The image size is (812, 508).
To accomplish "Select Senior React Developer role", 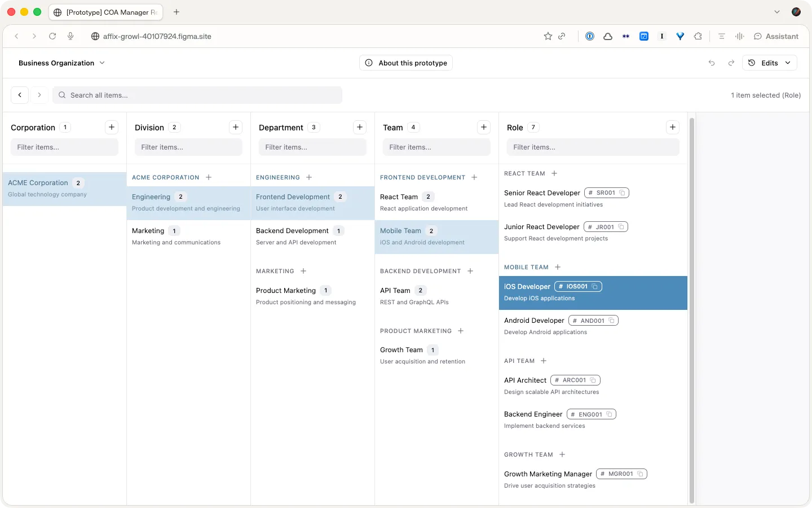I will click(593, 199).
